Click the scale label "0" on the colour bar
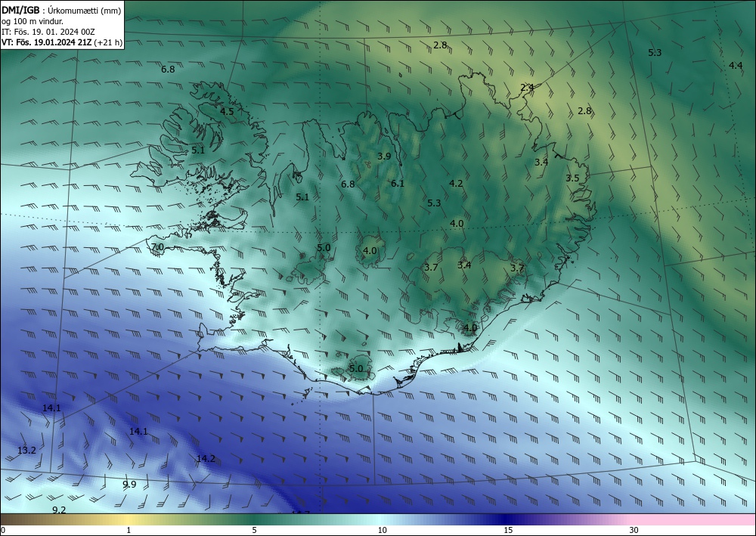756x536 pixels. 3,530
